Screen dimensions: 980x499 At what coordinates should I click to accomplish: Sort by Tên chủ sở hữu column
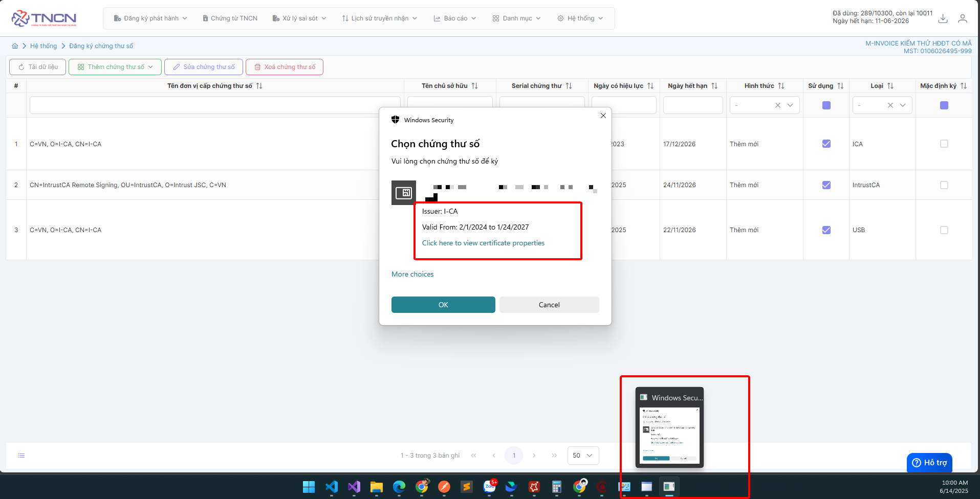(475, 86)
